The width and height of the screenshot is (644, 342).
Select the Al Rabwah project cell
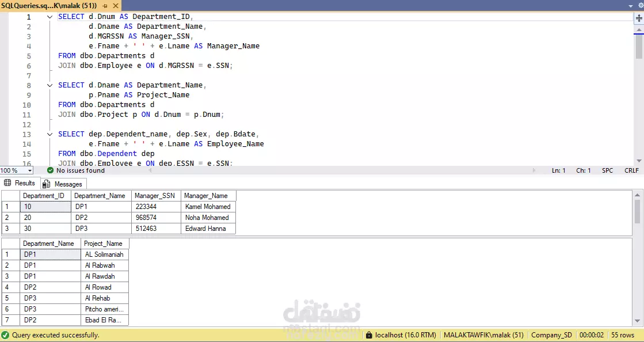tap(105, 265)
